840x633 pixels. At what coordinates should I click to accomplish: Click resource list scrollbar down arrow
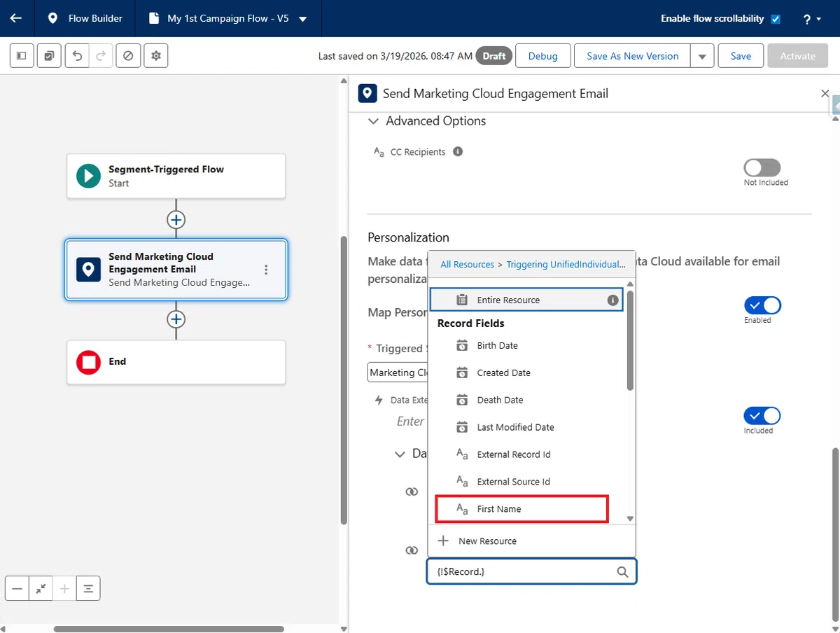[x=631, y=519]
